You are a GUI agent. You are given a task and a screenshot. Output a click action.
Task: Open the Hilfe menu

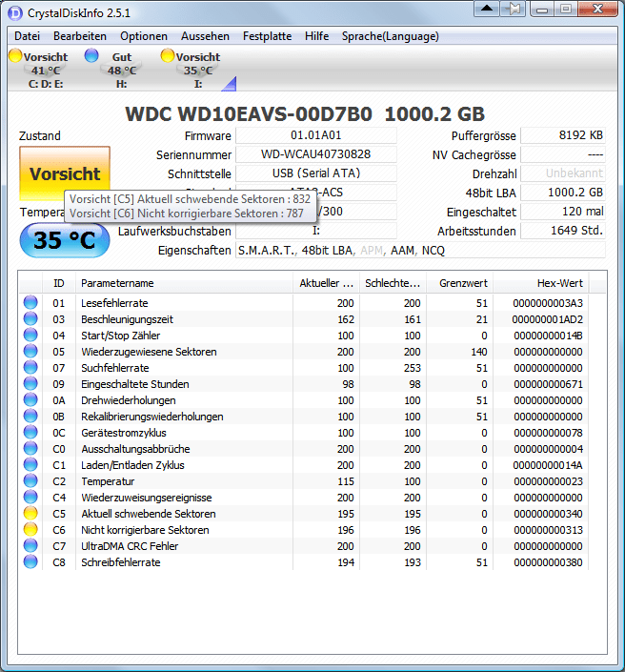[316, 36]
